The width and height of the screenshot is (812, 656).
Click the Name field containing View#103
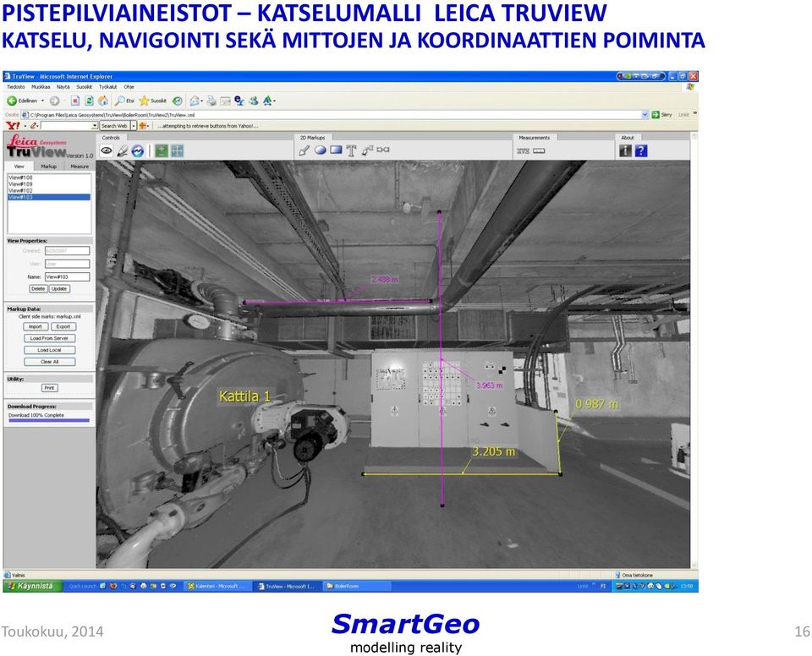pos(68,277)
